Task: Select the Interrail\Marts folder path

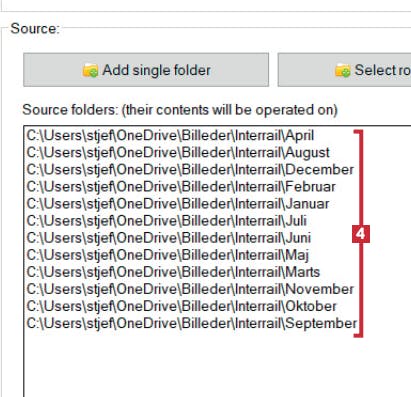Action: [173, 272]
